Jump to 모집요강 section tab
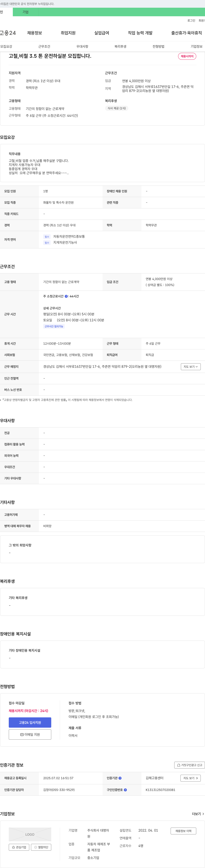 pos(6,46)
